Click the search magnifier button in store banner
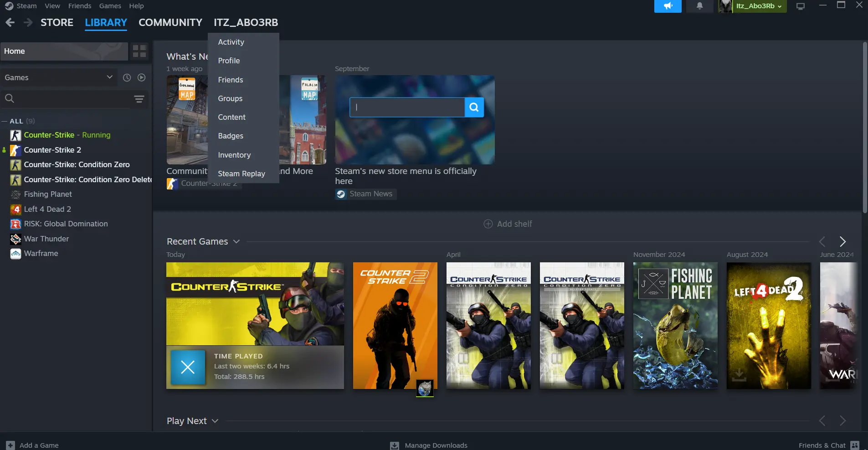 474,107
